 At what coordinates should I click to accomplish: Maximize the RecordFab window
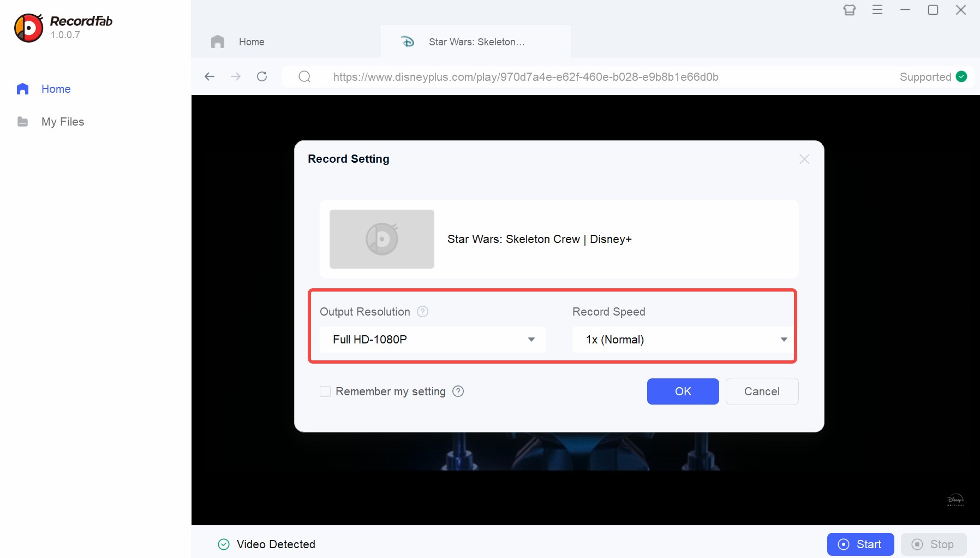tap(933, 10)
